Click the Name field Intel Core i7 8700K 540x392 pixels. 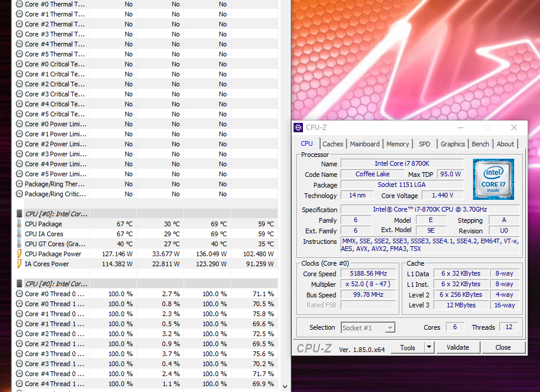click(x=402, y=163)
